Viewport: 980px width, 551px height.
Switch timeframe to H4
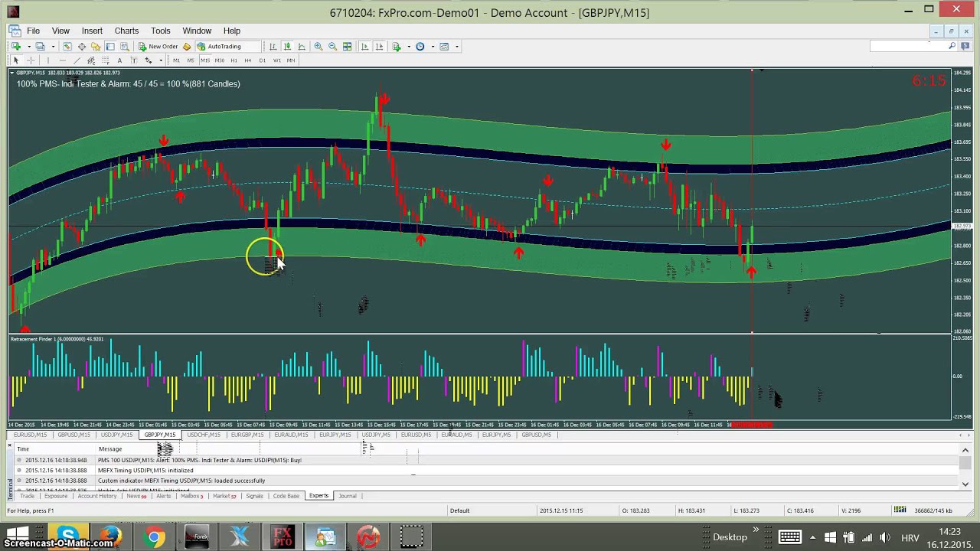248,60
